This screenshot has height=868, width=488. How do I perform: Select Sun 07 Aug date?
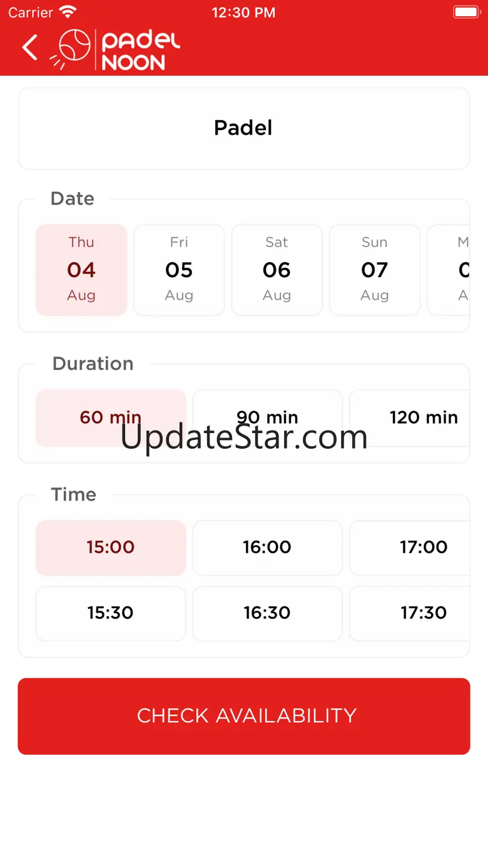click(x=374, y=270)
